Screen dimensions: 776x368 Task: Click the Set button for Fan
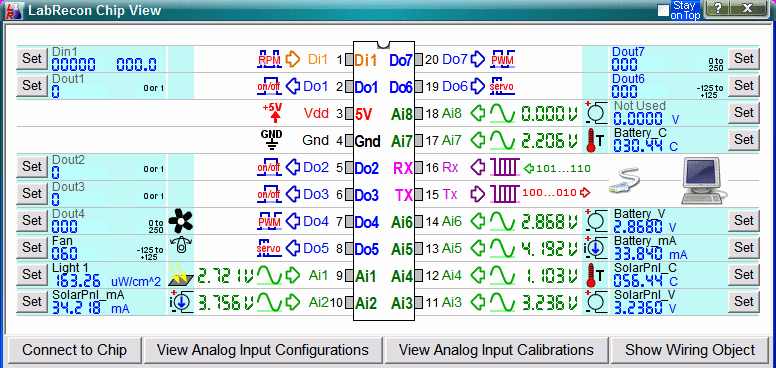pyautogui.click(x=32, y=247)
